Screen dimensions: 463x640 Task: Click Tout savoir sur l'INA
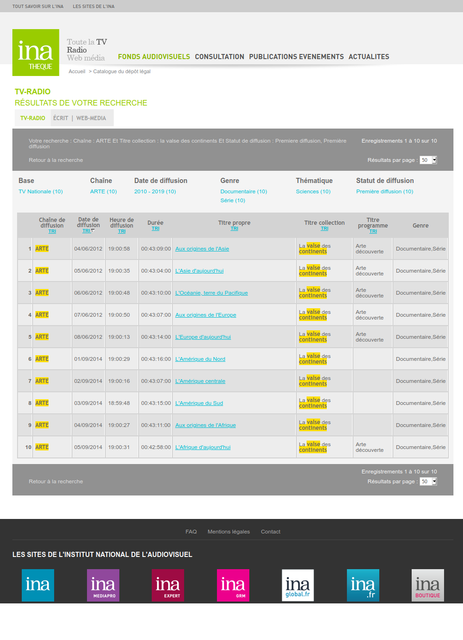point(38,6)
